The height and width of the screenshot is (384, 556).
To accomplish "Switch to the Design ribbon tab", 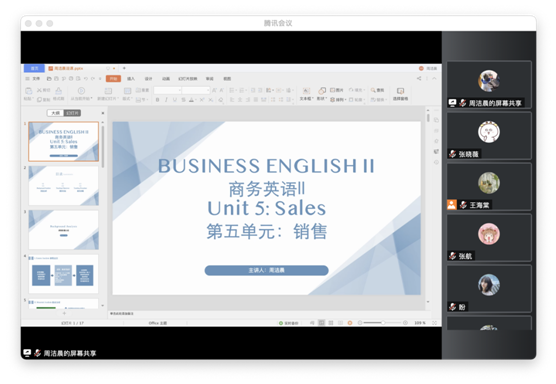I will 149,78.
